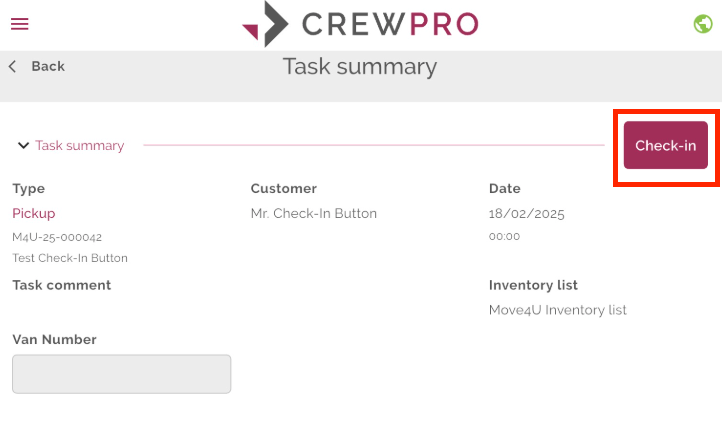The image size is (722, 427).
Task: Click the Test Check-In Button description text
Action: tap(70, 258)
